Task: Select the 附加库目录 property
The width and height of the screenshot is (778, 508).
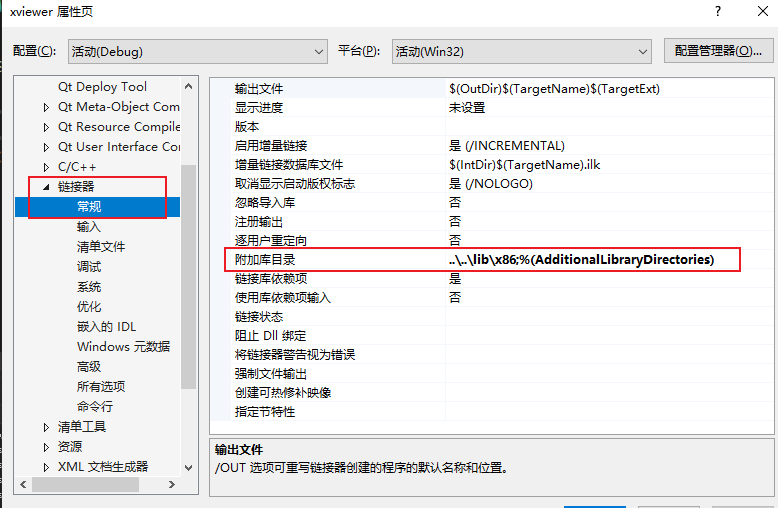Action: pos(491,259)
